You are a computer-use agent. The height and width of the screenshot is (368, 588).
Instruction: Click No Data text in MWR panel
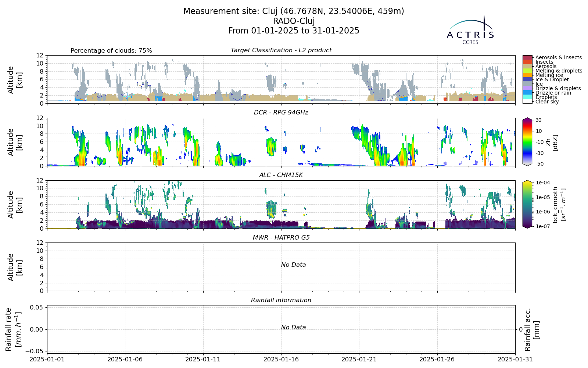[294, 265]
